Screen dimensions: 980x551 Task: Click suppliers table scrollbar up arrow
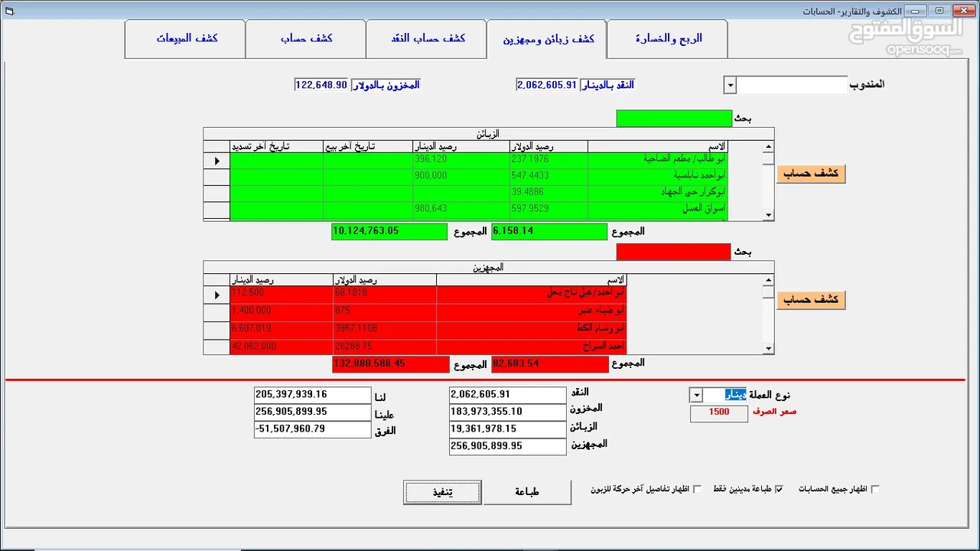point(768,280)
